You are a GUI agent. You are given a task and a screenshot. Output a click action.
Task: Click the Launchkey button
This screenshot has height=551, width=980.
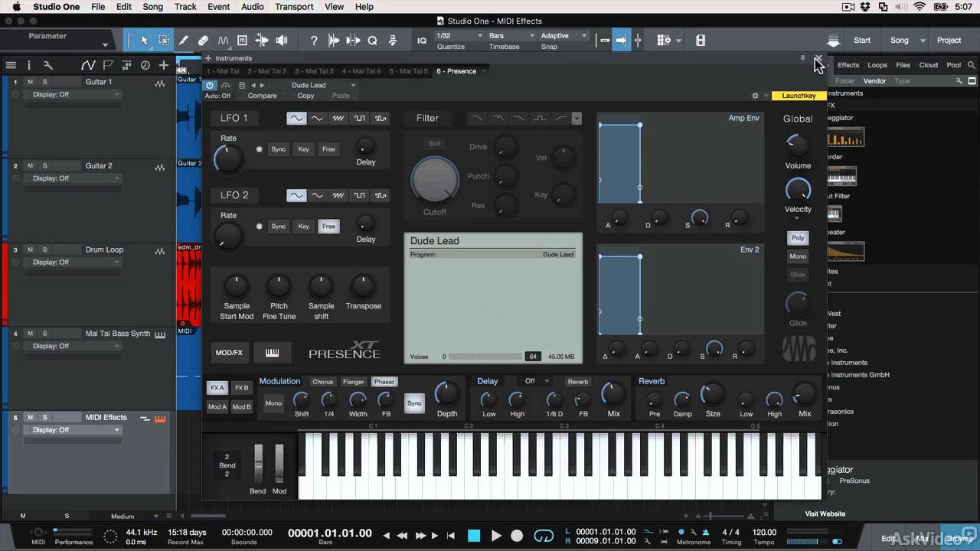(x=799, y=96)
